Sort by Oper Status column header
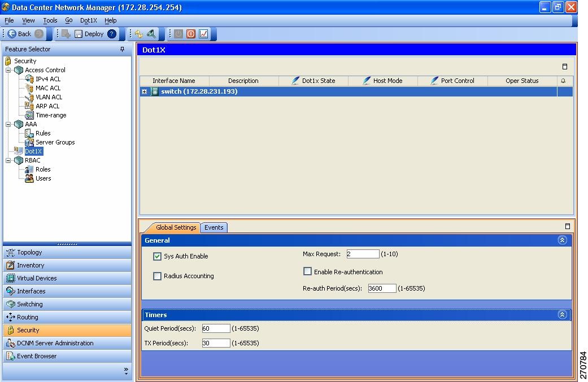 pos(522,81)
